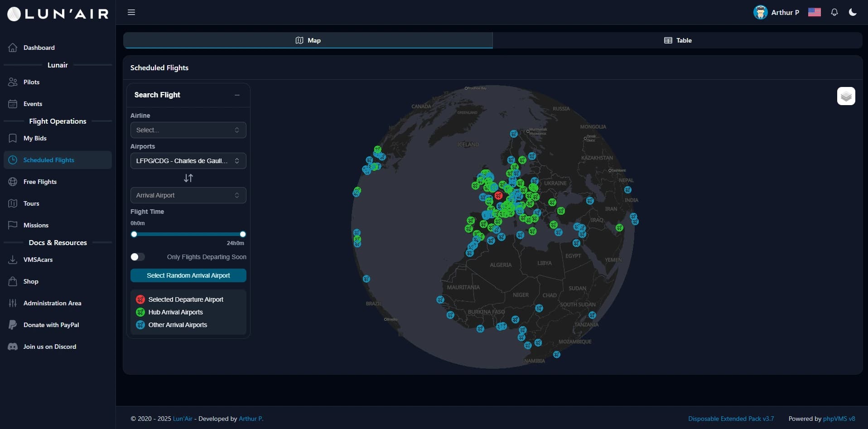This screenshot has width=868, height=429.
Task: Collapse the Search Flight panel
Action: [x=237, y=95]
